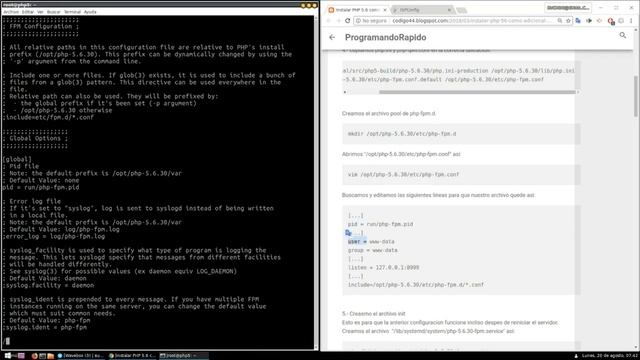640x360 pixels.
Task: Click the zoom magnifier icon in the address bar
Action: (x=560, y=20)
